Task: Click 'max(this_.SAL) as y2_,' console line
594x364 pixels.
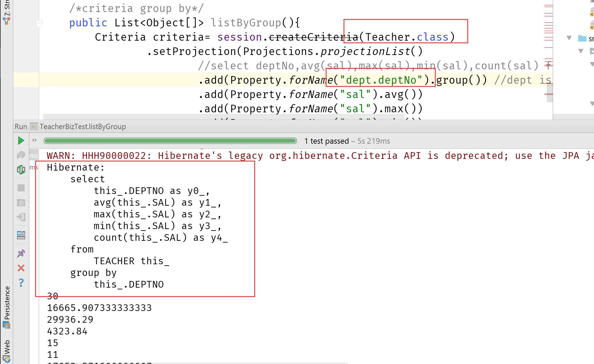Action: click(157, 214)
